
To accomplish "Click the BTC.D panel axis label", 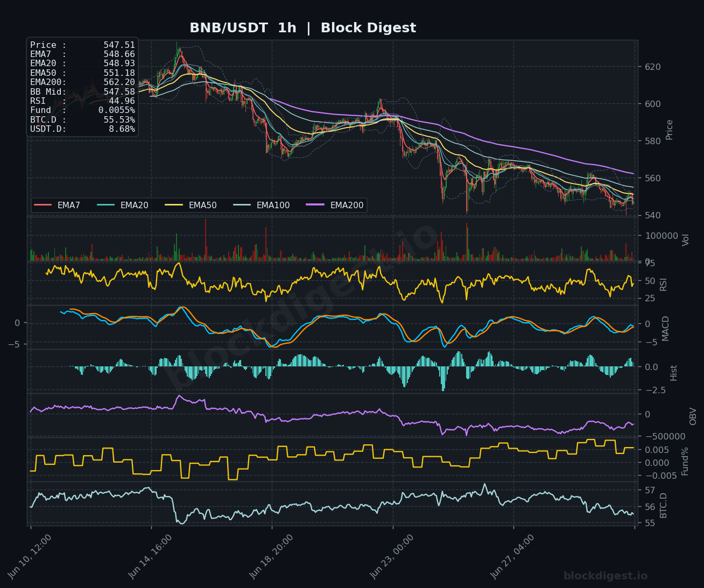I will point(664,505).
